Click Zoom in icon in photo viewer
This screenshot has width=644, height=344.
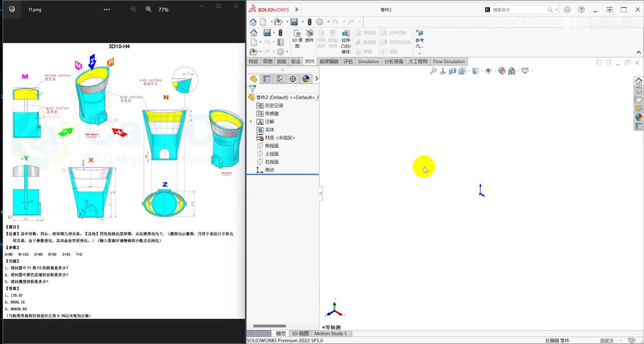pyautogui.click(x=148, y=9)
